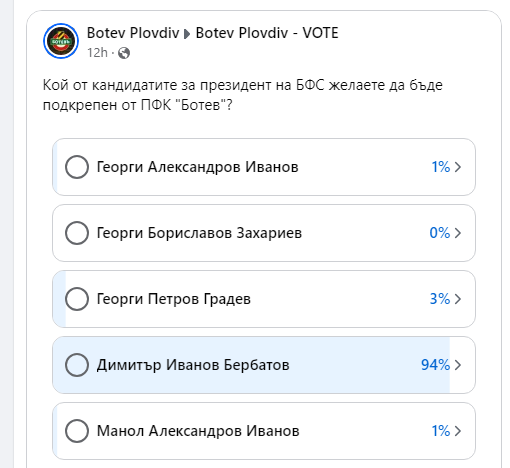The width and height of the screenshot is (510, 468).
Task: Vote for Димитър Иванов Бербатов radio button
Action: click(77, 365)
